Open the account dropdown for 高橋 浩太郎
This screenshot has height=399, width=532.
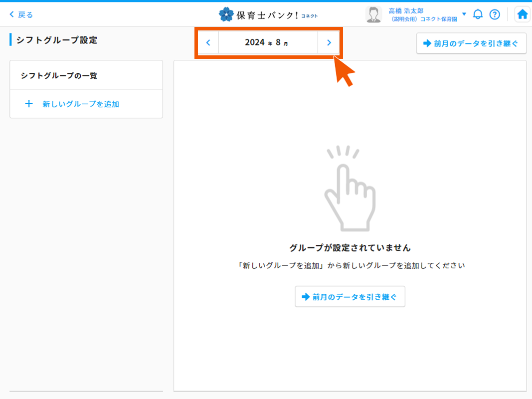[464, 13]
